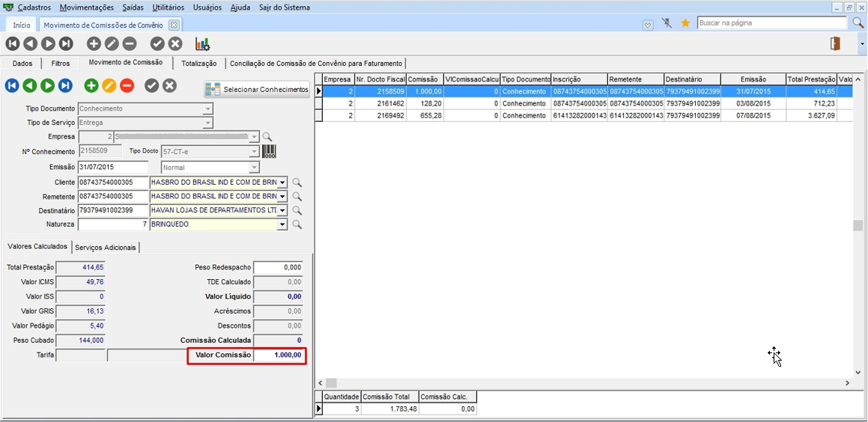Screen dimensions: 868x422
Task: Expand the Natureza BRINQUEDO dropdown
Action: tap(282, 224)
